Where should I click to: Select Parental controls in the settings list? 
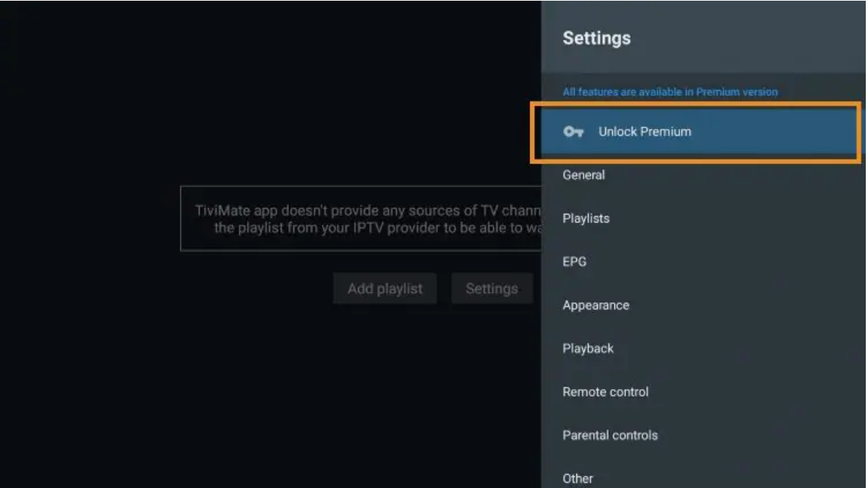click(703, 436)
